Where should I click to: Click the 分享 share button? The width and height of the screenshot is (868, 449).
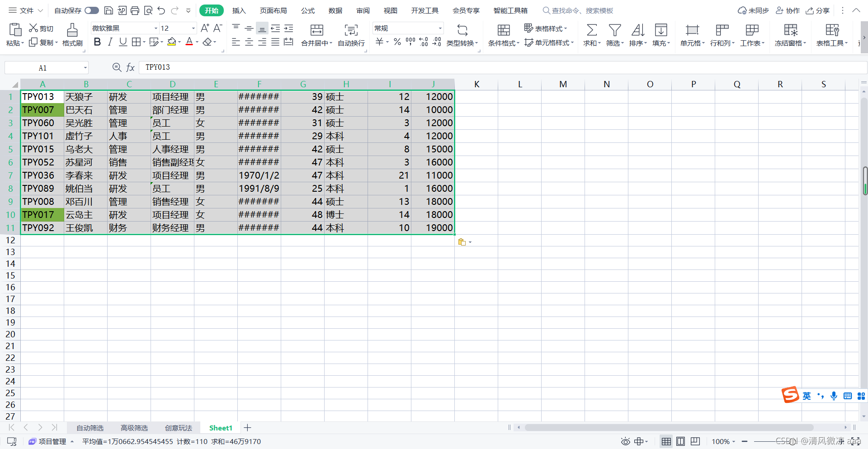point(818,10)
